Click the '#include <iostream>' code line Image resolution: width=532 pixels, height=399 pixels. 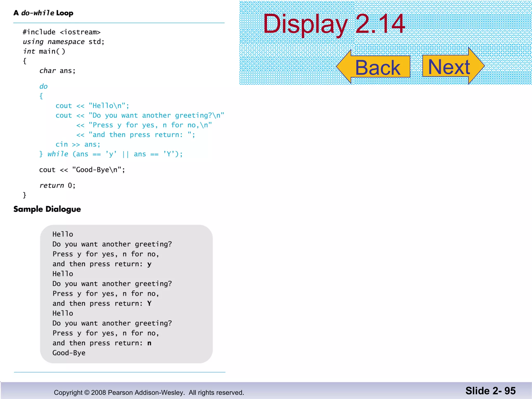tap(62, 32)
